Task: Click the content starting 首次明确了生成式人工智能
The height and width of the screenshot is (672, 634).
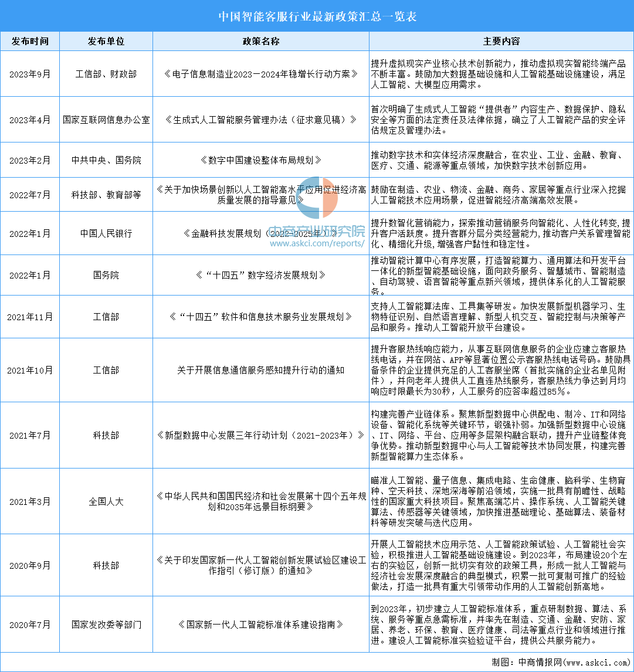Action: point(499,120)
